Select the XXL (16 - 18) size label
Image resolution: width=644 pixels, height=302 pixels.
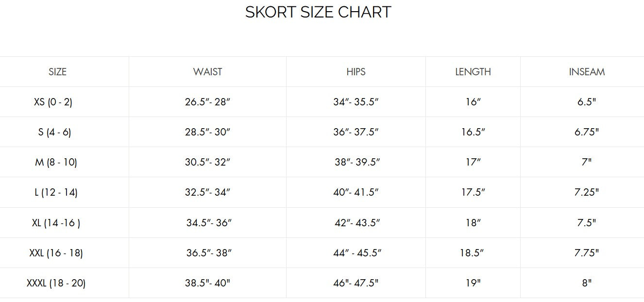tap(56, 253)
